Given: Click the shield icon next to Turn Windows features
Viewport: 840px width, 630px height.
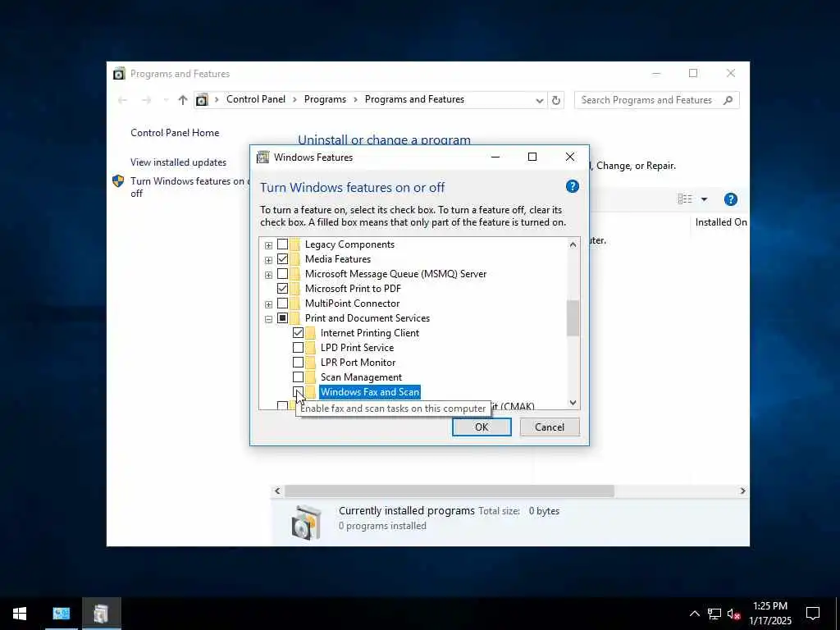Looking at the screenshot, I should pyautogui.click(x=118, y=181).
